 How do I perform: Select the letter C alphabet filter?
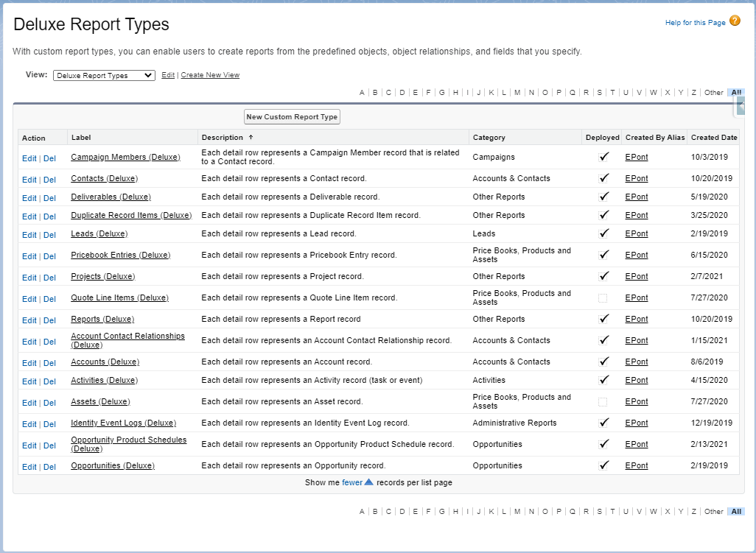click(388, 92)
